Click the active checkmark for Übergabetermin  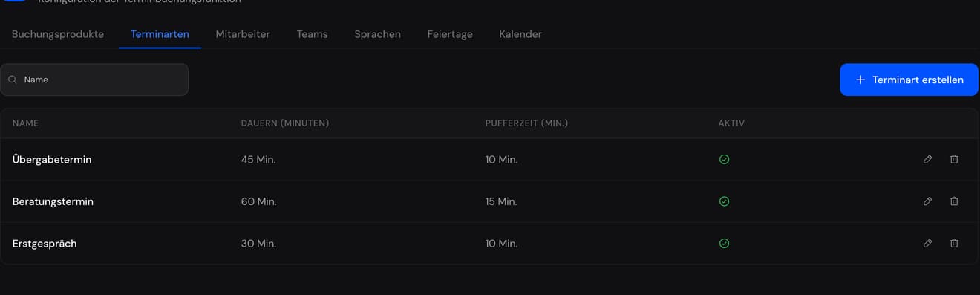[725, 159]
